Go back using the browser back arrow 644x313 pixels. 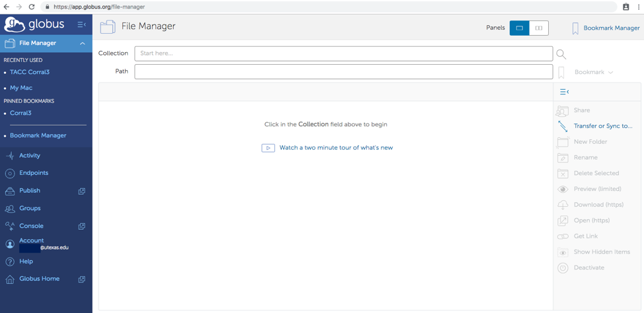click(6, 7)
